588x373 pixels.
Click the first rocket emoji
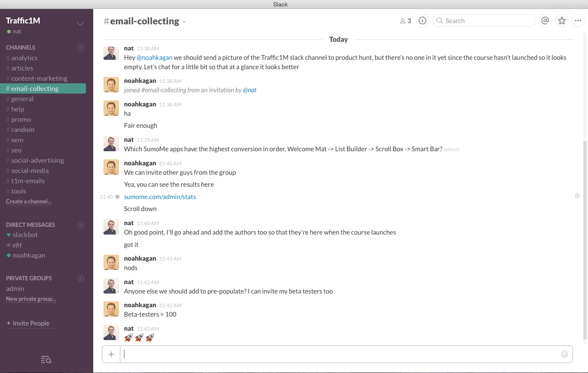(x=128, y=338)
